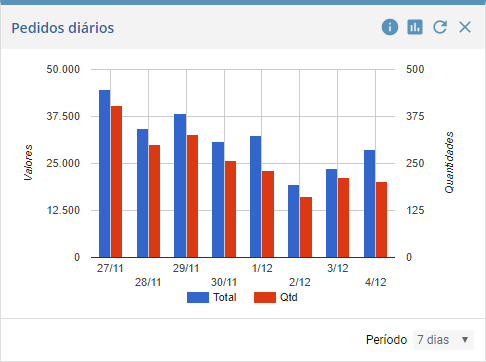Select the blue Total bar for 1/12
486x362 pixels.
click(x=256, y=197)
